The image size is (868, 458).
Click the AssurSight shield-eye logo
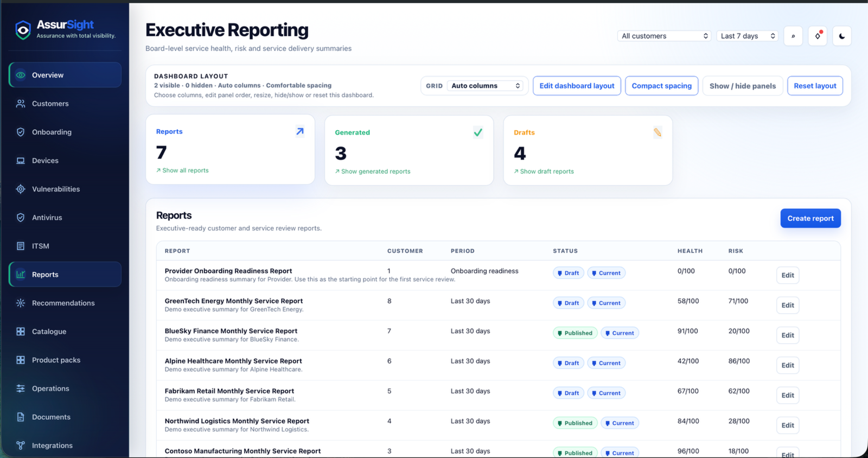[23, 30]
